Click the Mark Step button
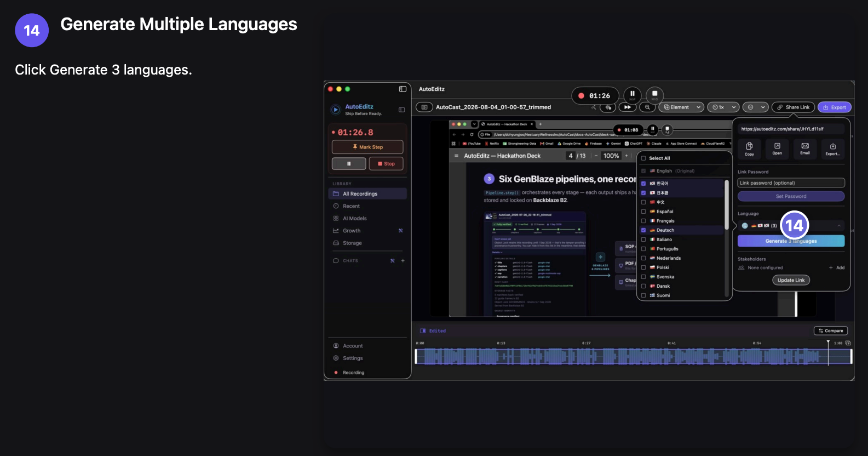868x456 pixels. 367,147
